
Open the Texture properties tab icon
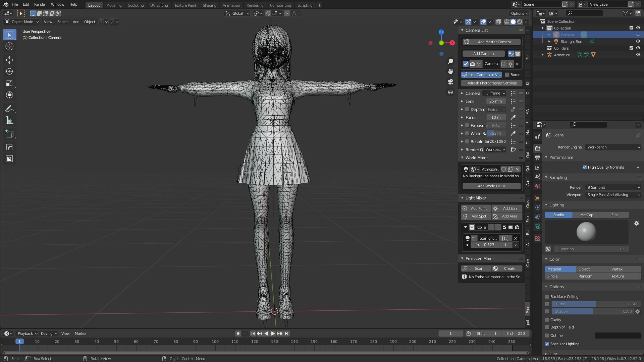(538, 238)
